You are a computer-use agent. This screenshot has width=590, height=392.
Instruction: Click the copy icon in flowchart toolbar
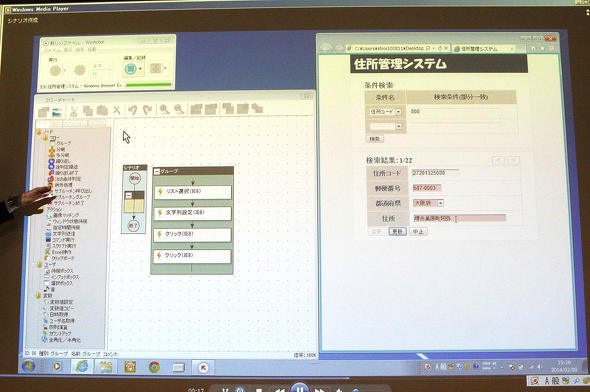click(88, 110)
